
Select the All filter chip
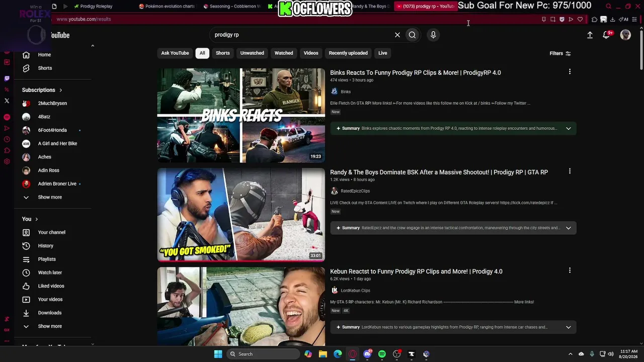202,53
